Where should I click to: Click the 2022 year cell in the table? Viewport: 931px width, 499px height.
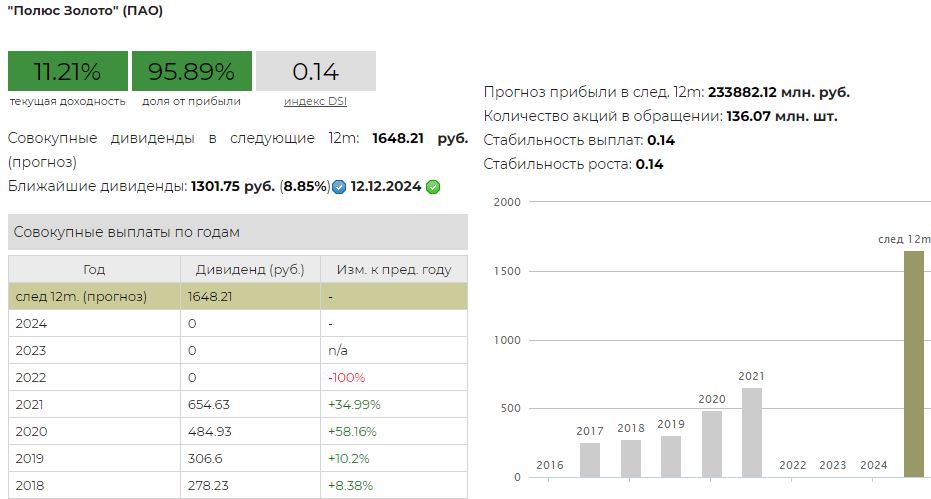[94, 378]
